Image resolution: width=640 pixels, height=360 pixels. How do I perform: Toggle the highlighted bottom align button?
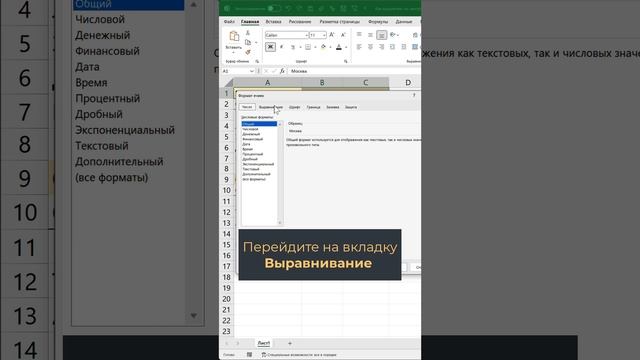coord(382,35)
